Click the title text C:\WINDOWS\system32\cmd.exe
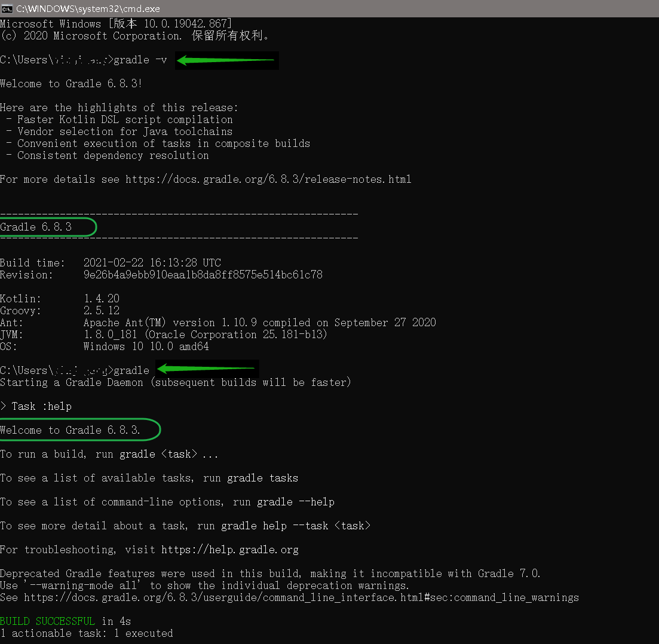The height and width of the screenshot is (644, 659). coord(88,8)
